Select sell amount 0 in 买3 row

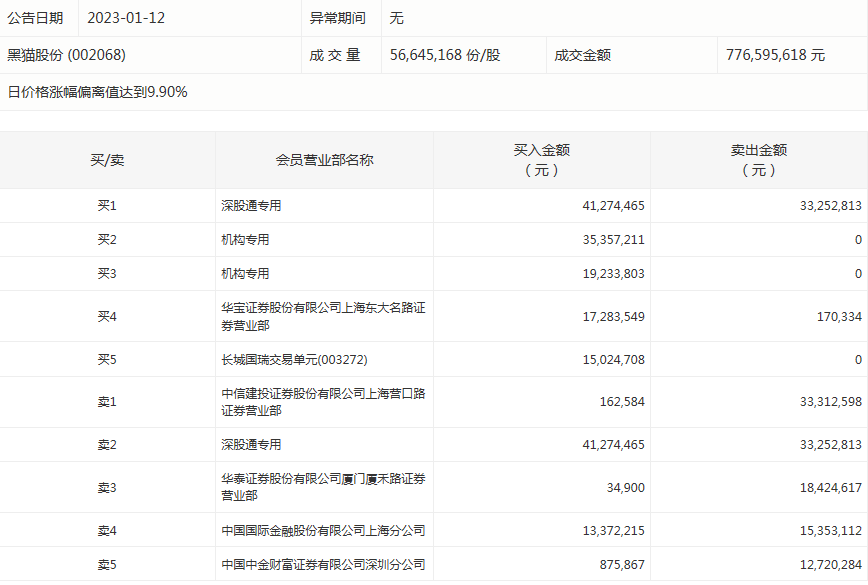click(x=858, y=274)
